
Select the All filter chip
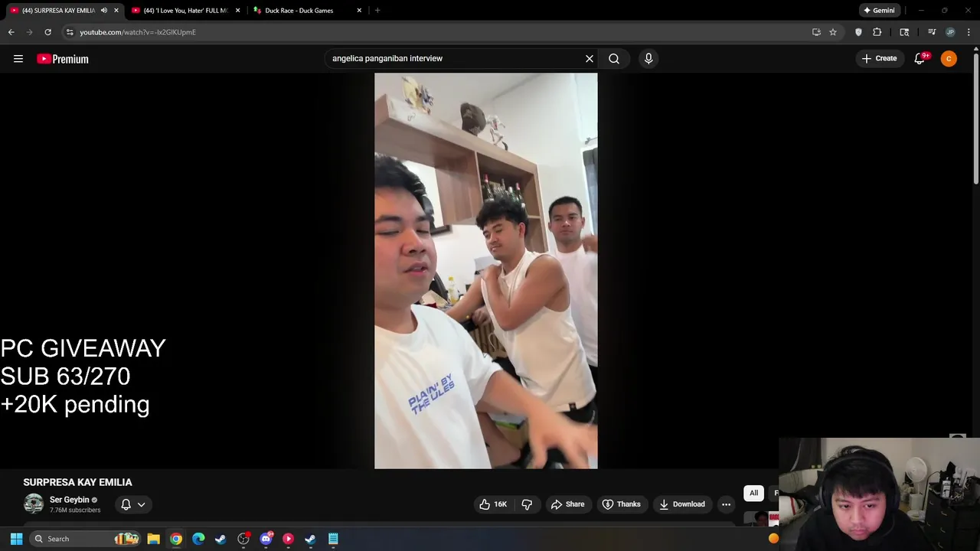click(x=753, y=493)
